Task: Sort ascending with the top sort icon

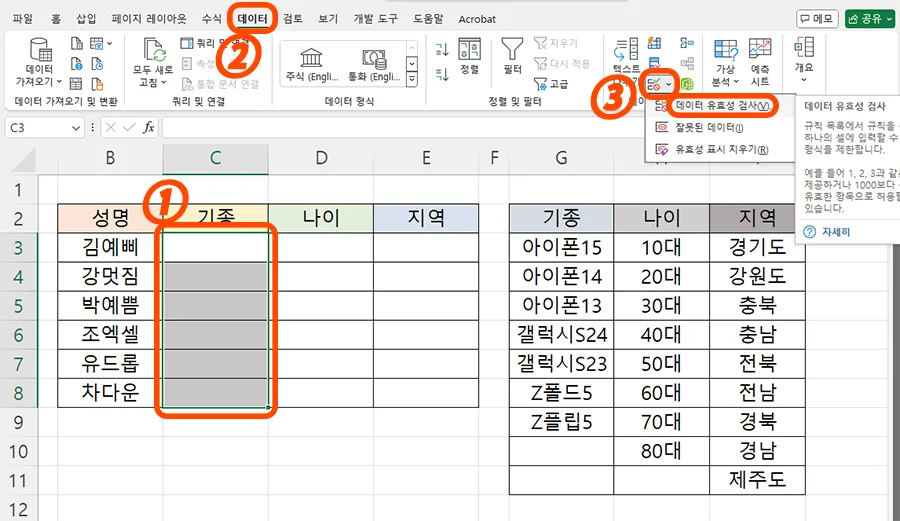Action: point(441,49)
